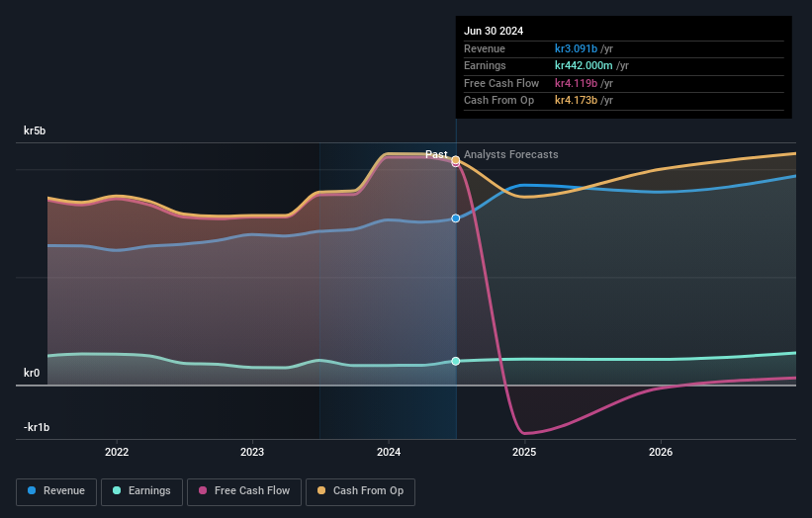This screenshot has height=518, width=812.
Task: Click the kr4.119b free cash flow value
Action: coord(576,83)
